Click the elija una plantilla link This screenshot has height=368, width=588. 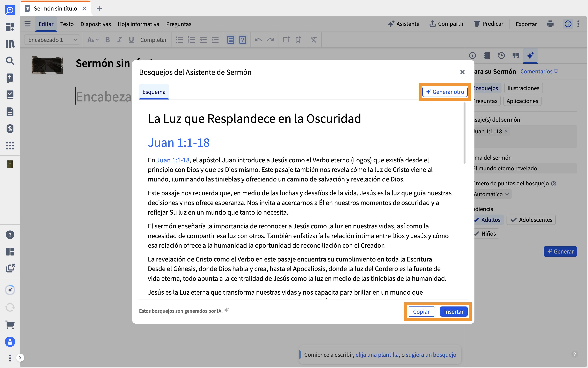[377, 355]
